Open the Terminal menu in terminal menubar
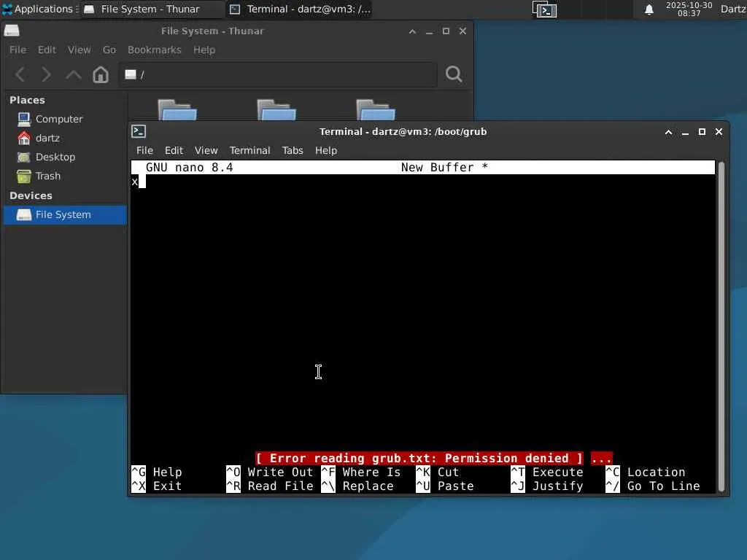The height and width of the screenshot is (560, 747). pyautogui.click(x=249, y=150)
